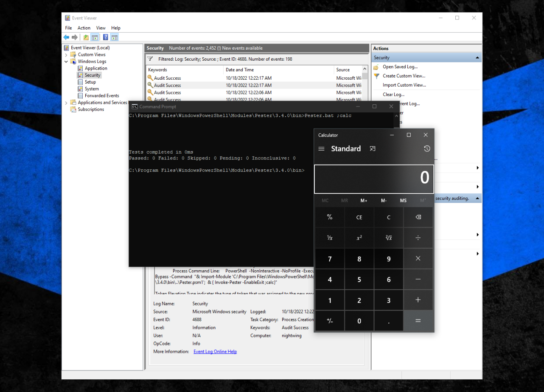Viewport: 544px width, 392px height.
Task: Open Event Log Online Help link
Action: 215,352
